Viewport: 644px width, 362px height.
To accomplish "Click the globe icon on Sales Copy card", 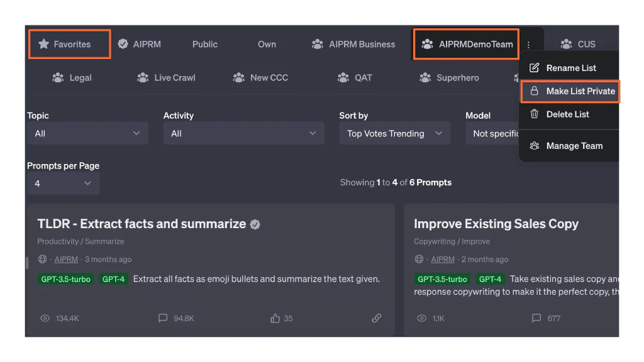I will click(419, 259).
